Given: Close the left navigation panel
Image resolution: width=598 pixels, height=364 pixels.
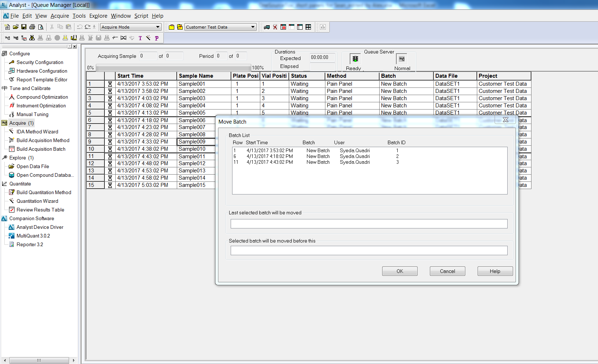Looking at the screenshot, I should 74,46.
